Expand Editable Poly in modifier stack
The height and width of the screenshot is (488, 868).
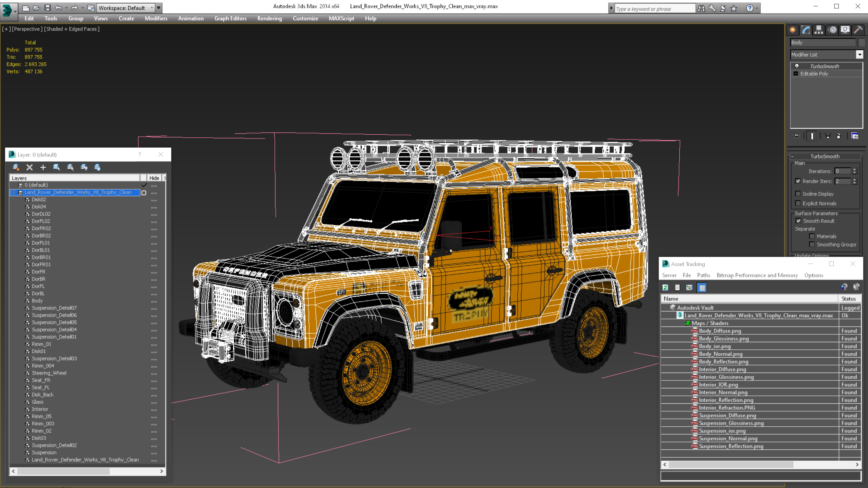796,74
